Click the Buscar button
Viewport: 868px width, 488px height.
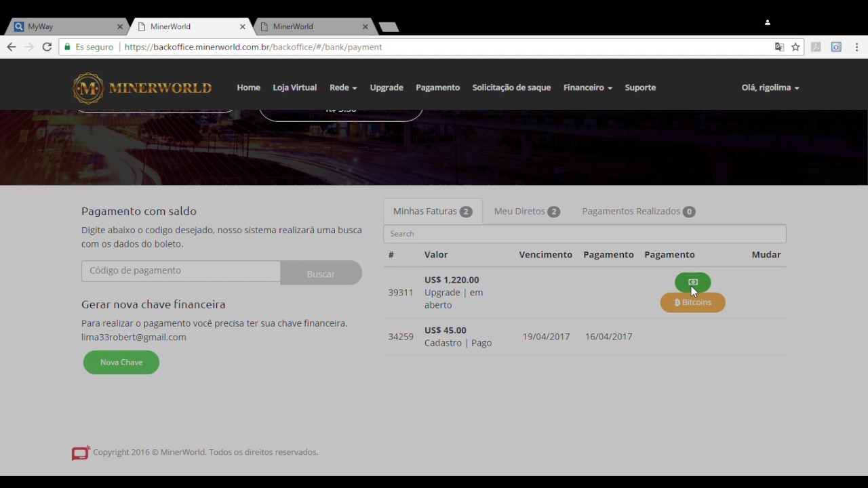pyautogui.click(x=321, y=274)
